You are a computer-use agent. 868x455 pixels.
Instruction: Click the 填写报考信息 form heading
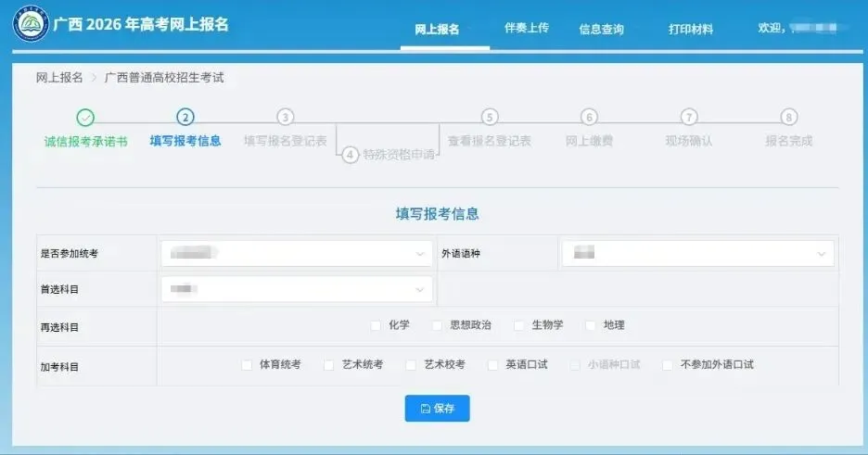click(438, 214)
